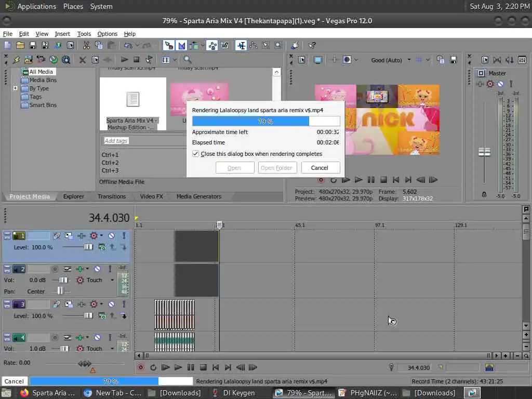Click the New project icon in the main toolbar
The image size is (532, 399).
(7, 45)
